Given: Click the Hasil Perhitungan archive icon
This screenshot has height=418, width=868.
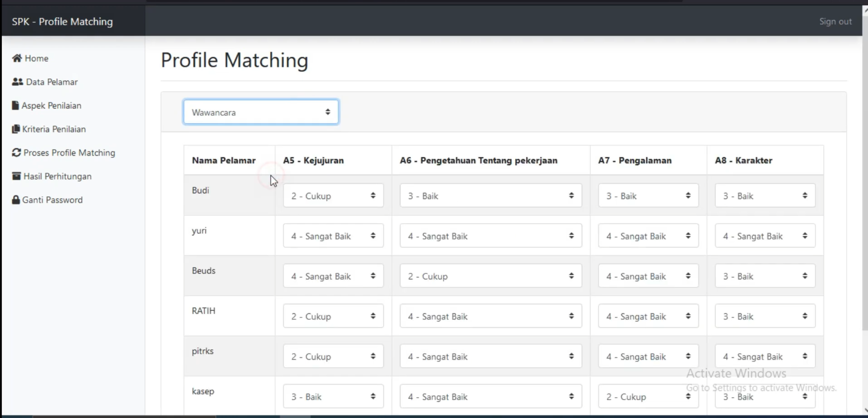Looking at the screenshot, I should [16, 176].
